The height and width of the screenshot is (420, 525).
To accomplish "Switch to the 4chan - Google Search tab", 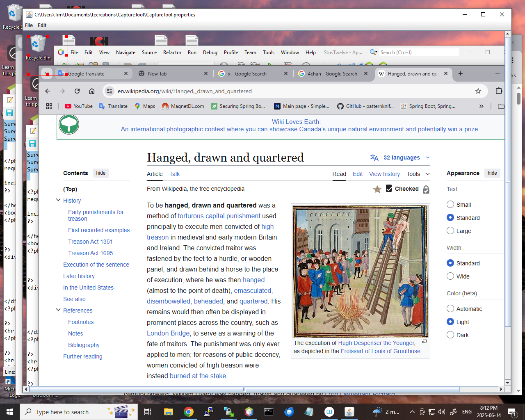I will coord(332,73).
